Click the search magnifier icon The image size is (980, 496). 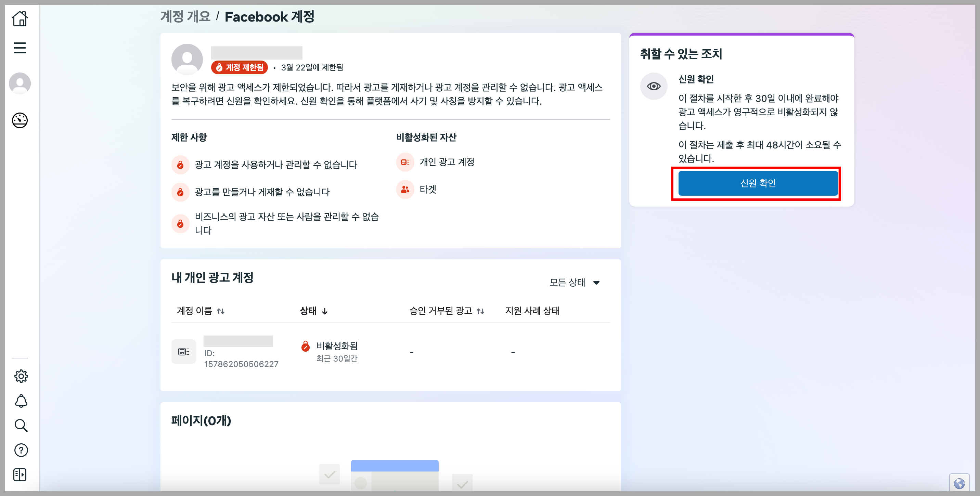(x=21, y=425)
